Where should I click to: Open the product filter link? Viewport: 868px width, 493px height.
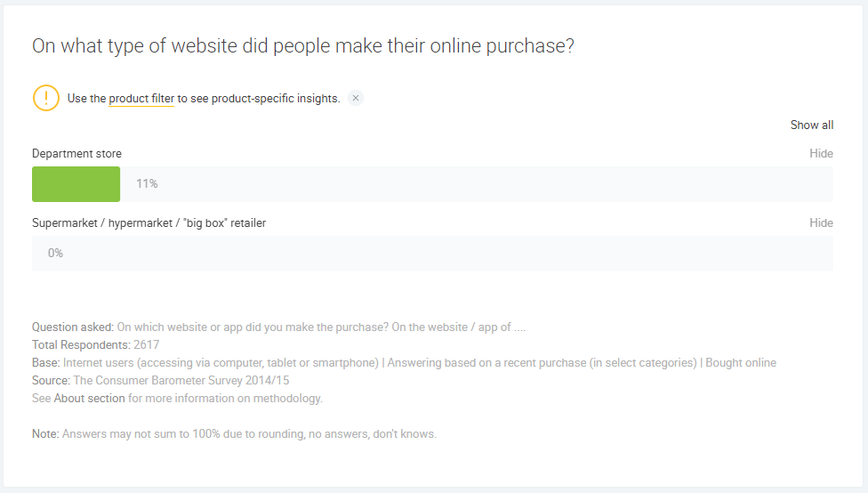pos(141,99)
